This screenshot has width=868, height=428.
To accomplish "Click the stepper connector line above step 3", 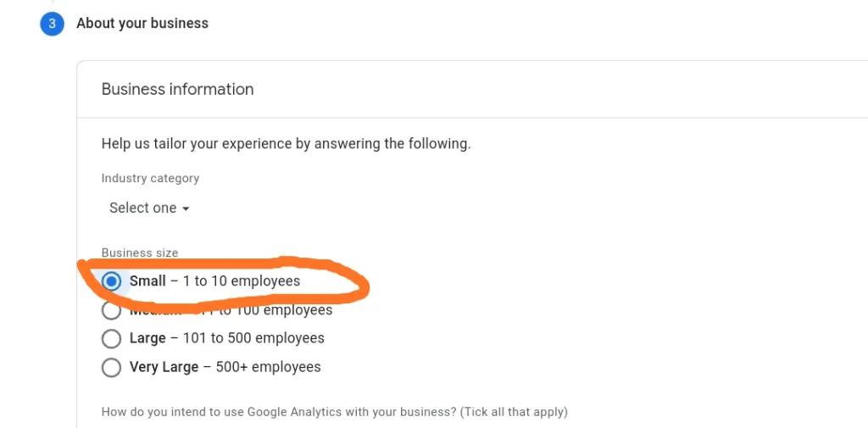I will tap(52, 3).
